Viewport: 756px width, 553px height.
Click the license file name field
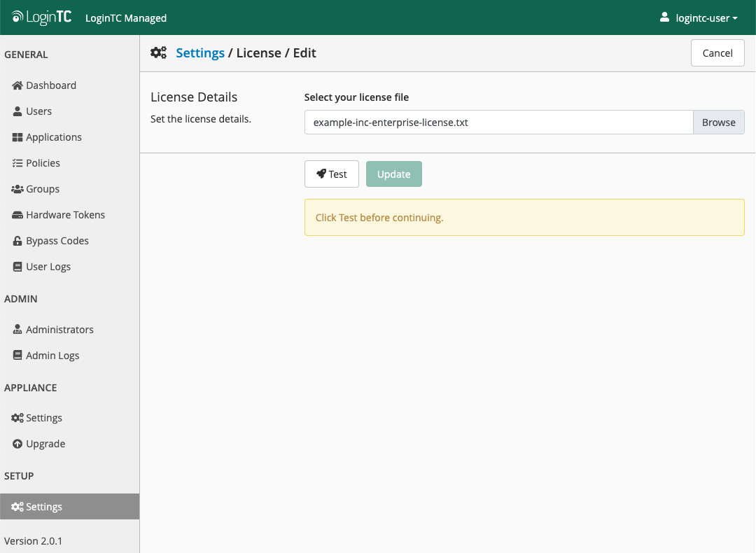tap(498, 122)
